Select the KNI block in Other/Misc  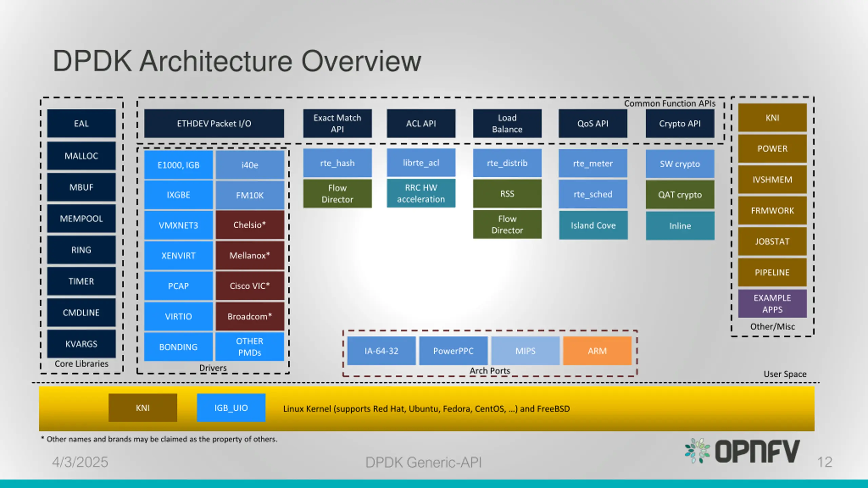[772, 118]
